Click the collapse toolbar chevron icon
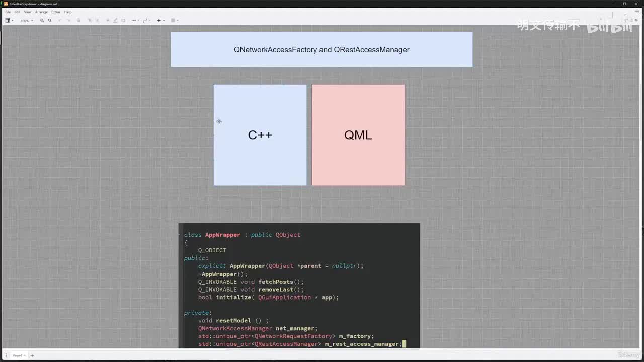The height and width of the screenshot is (362, 644). (636, 21)
